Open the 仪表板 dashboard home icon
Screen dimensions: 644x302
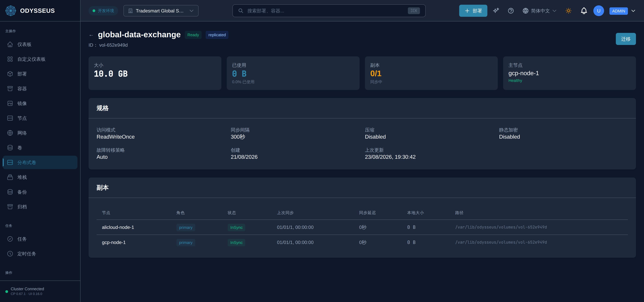[10, 44]
